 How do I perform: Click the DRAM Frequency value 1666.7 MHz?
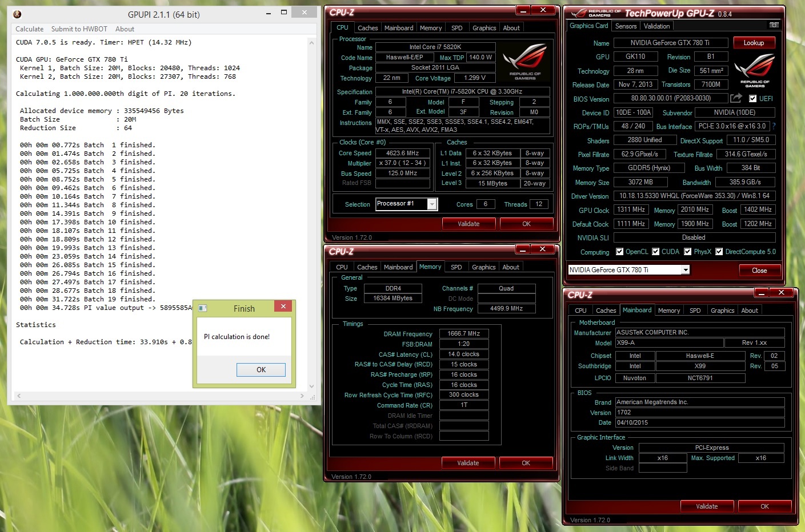tap(463, 333)
